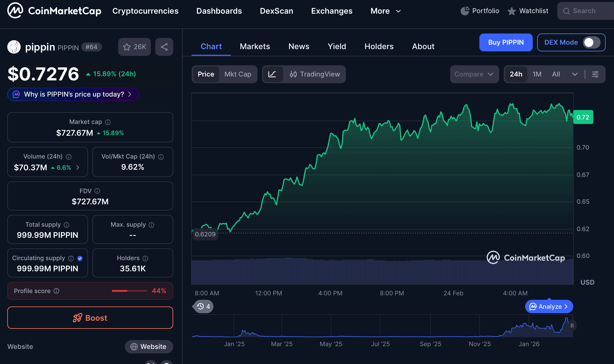Screen dimensions: 614x364
Task: Select the line chart icon
Action: [272, 74]
